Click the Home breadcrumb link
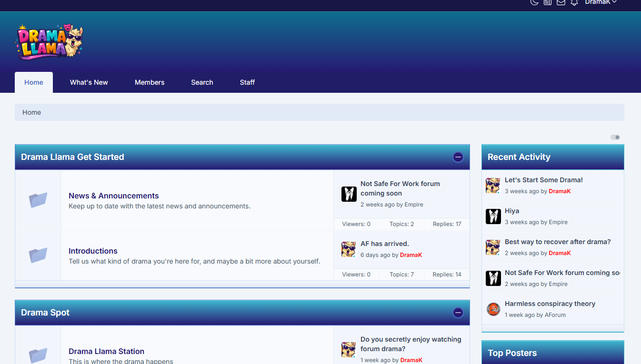Viewport: 641px width, 364px height. tap(32, 112)
